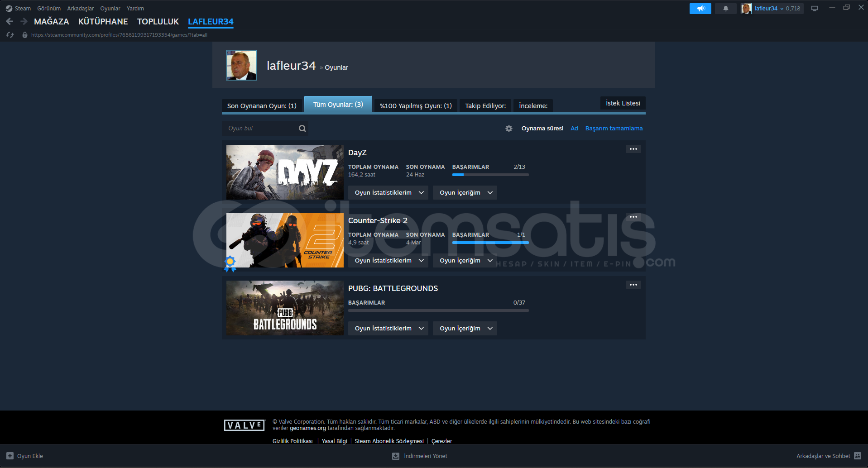Open PUBG Battlegrounds cover image

(x=285, y=308)
